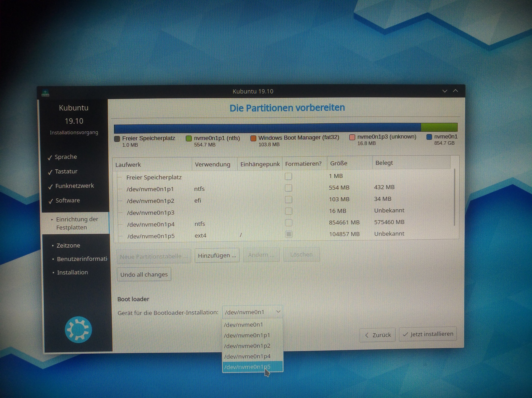The height and width of the screenshot is (398, 532).
Task: Toggle format checkbox for /dev/nvme0n1p5
Action: click(x=289, y=234)
